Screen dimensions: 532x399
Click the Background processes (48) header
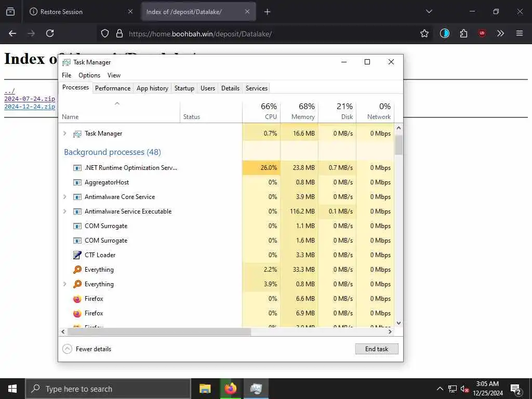[x=112, y=152]
